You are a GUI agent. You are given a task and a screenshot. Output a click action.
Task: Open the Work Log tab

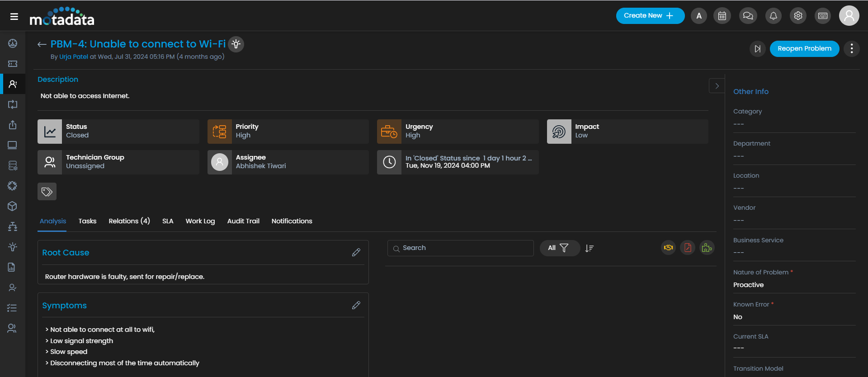pos(200,221)
